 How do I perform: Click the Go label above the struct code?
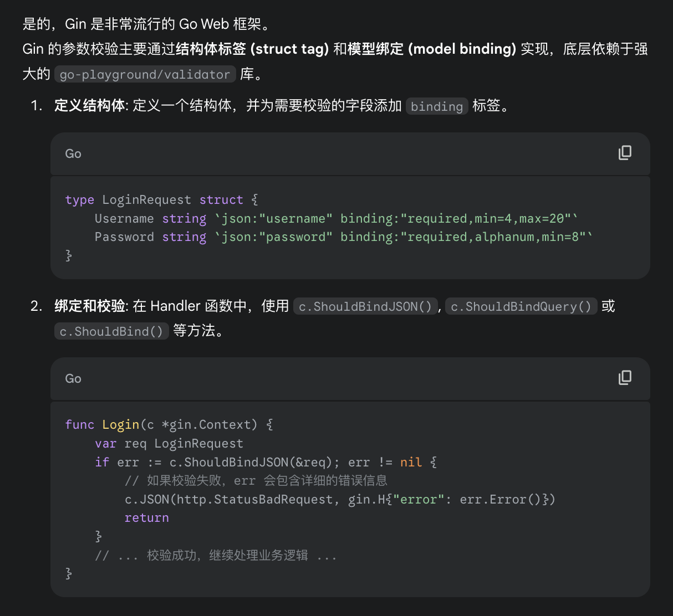pos(73,154)
